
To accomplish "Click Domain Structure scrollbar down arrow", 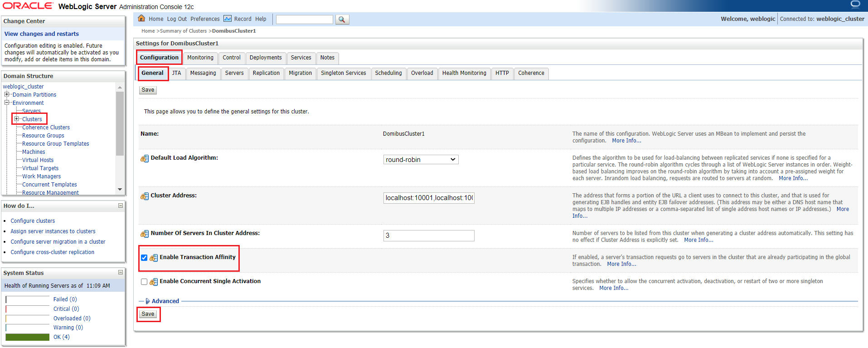I will click(120, 189).
